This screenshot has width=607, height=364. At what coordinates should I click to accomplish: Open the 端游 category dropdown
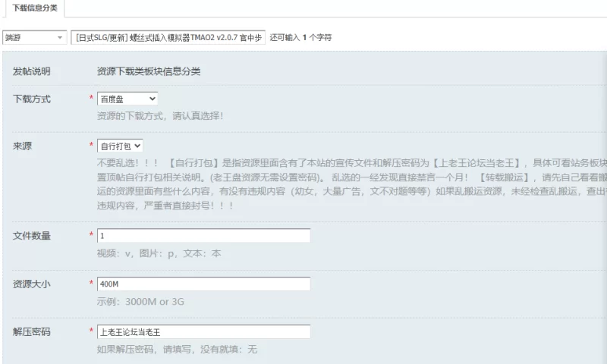pyautogui.click(x=34, y=37)
